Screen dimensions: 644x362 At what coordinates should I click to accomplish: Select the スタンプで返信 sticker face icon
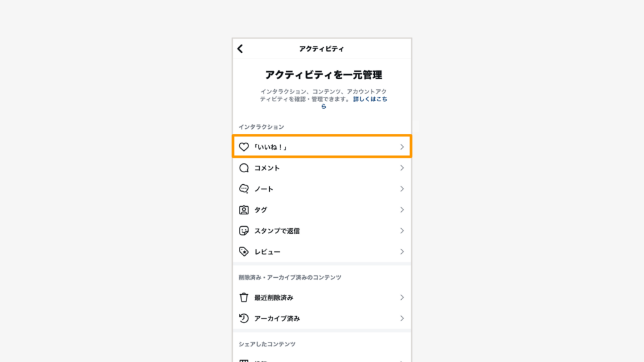click(244, 231)
